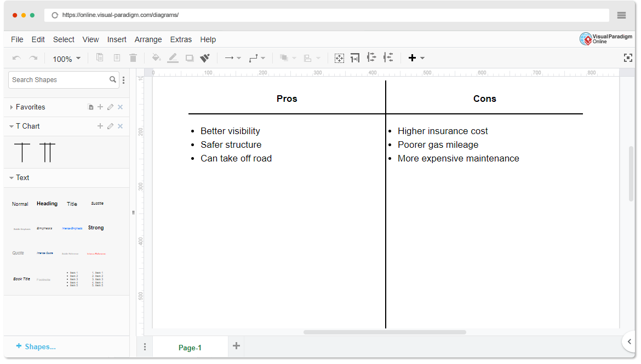This screenshot has height=364, width=641.
Task: Click the Distribute horizontally icon
Action: click(371, 57)
